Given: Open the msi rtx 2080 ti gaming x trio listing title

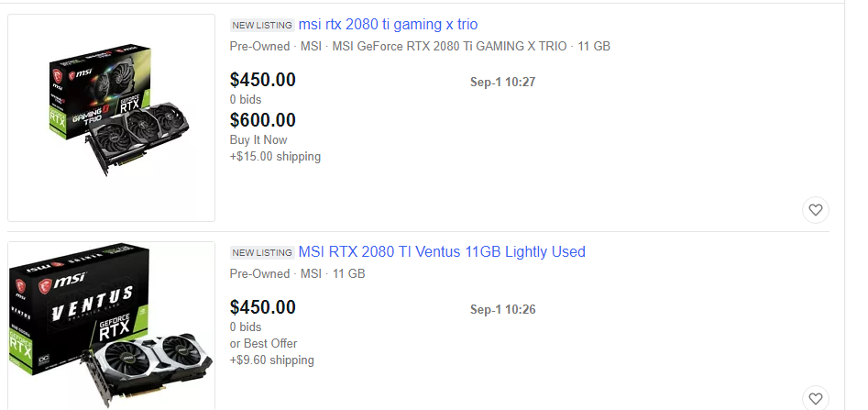Looking at the screenshot, I should [x=388, y=25].
